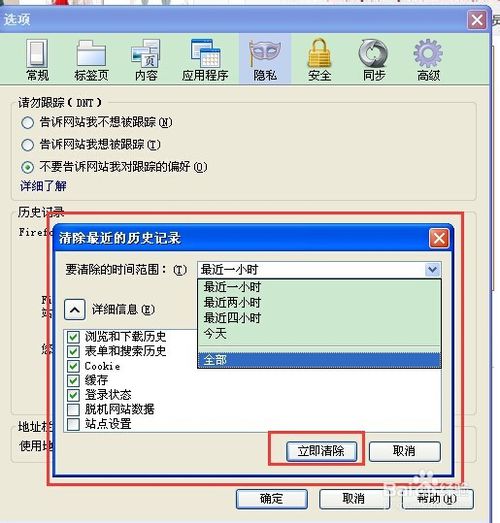Open the 要清除的时间范围 dropdown arrow

433,270
